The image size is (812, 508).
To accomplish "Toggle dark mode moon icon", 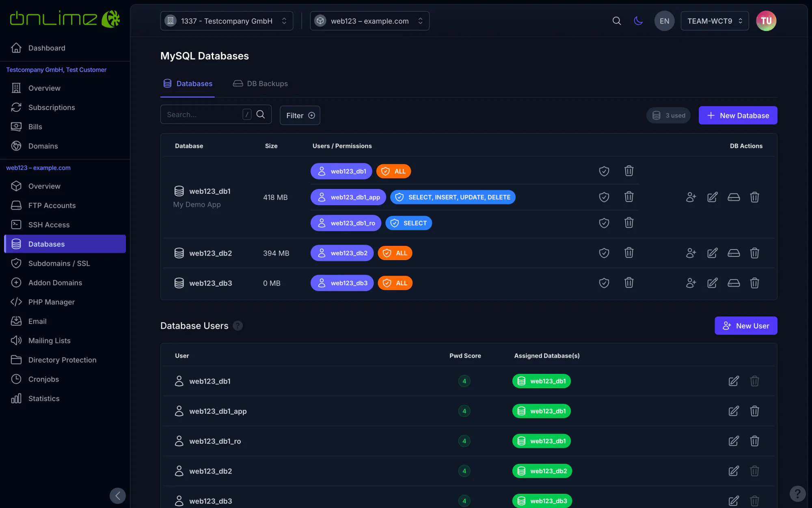I will 638,21.
